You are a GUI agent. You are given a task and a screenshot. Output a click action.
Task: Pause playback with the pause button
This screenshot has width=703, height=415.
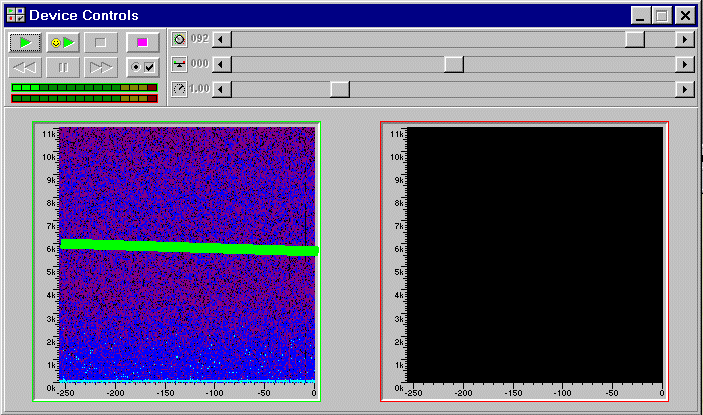click(63, 68)
